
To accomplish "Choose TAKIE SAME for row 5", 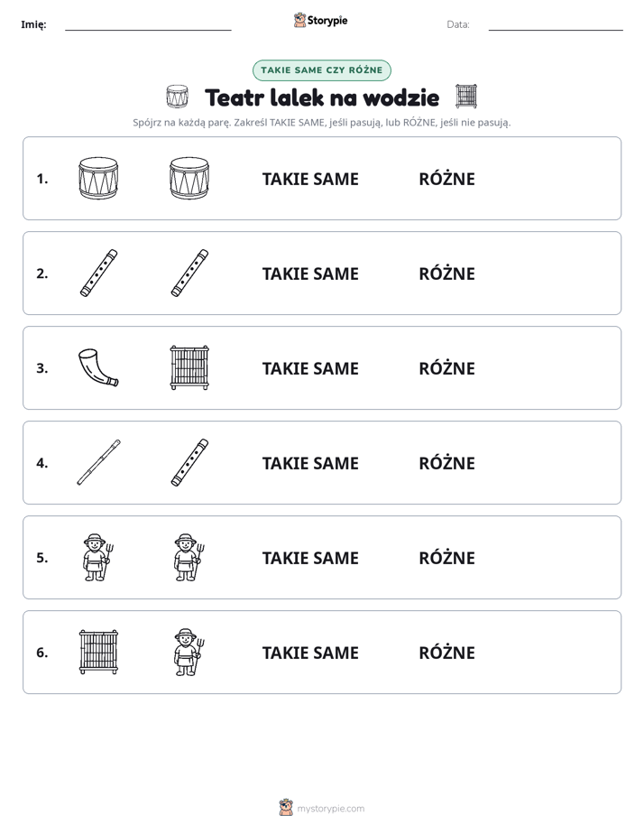I will [310, 558].
